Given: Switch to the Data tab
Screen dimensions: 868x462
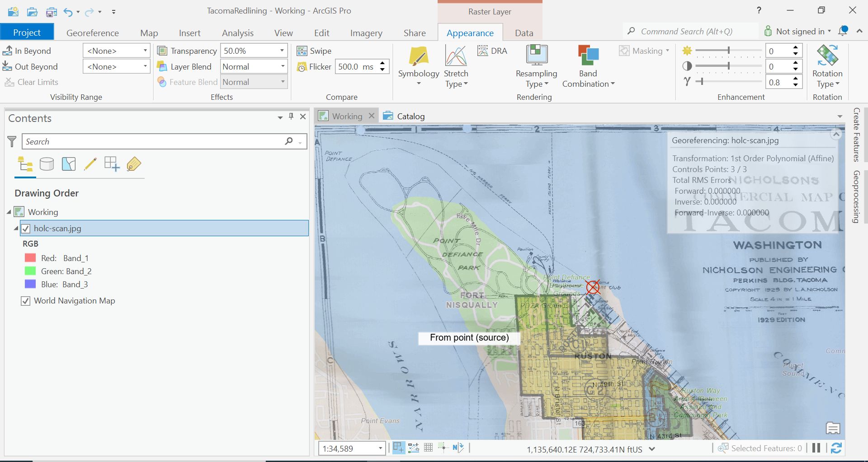Looking at the screenshot, I should click(x=524, y=33).
